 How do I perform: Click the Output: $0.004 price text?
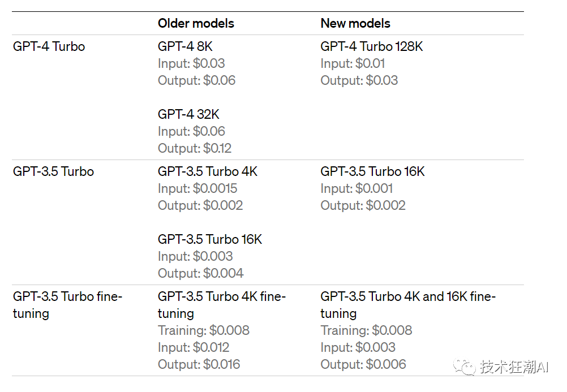(201, 273)
